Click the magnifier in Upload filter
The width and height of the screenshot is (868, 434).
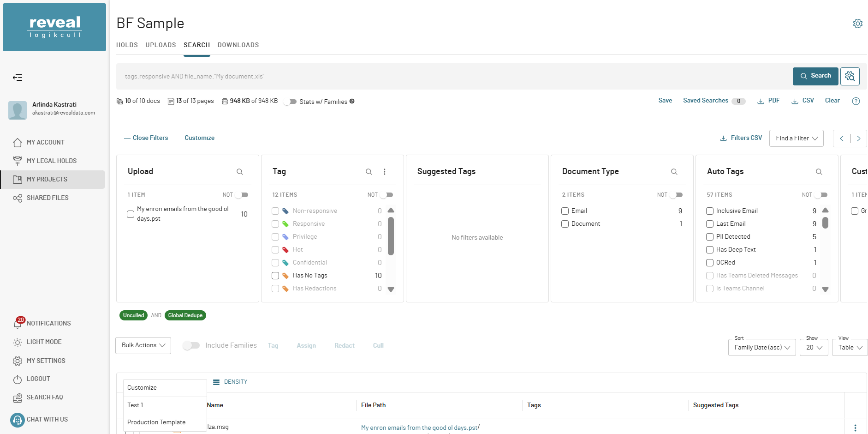pyautogui.click(x=240, y=172)
